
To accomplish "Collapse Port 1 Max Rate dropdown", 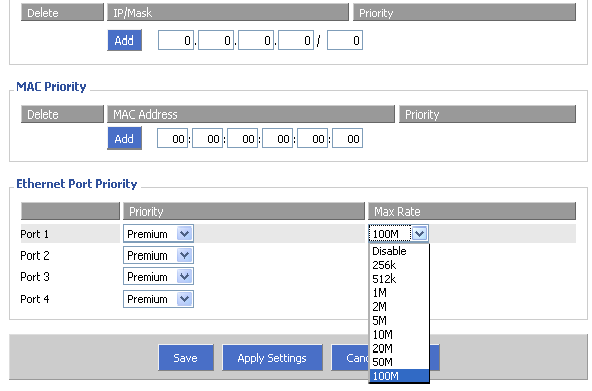I will point(398,234).
